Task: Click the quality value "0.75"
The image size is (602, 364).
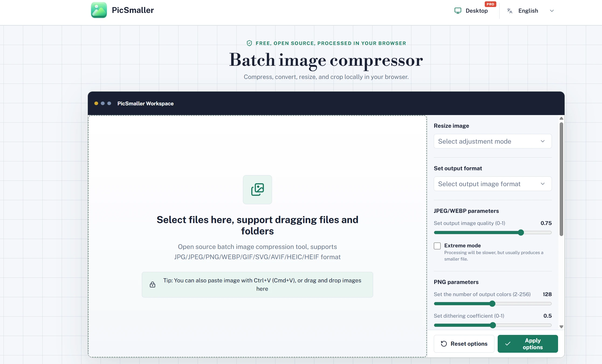Action: pyautogui.click(x=546, y=223)
